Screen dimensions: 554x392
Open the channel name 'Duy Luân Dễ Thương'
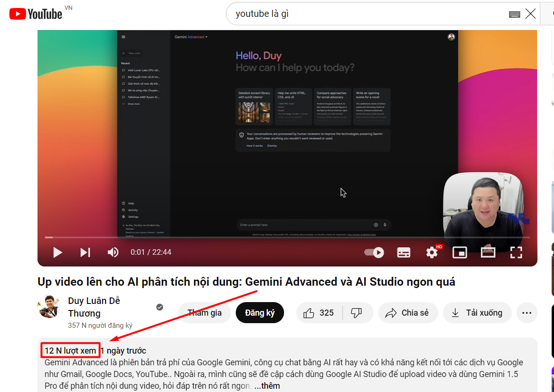pyautogui.click(x=94, y=307)
